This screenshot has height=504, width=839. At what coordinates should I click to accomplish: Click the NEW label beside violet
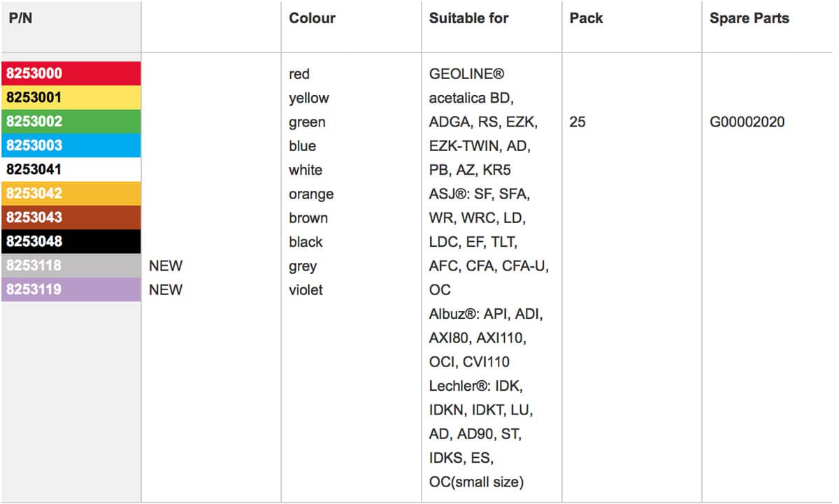coord(166,289)
